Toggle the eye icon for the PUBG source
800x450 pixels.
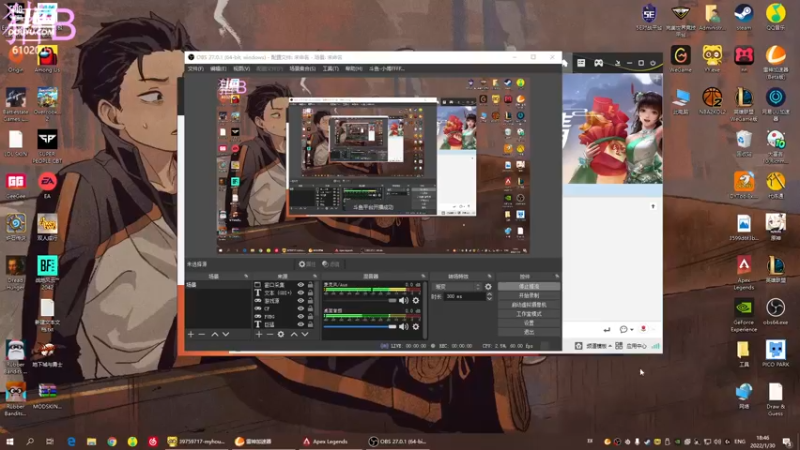(x=301, y=316)
